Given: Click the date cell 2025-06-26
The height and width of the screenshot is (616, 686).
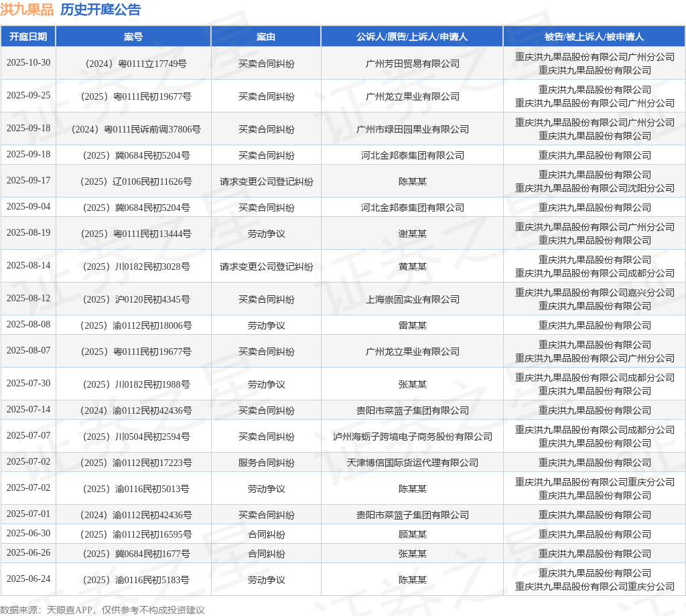Looking at the screenshot, I should [x=28, y=552].
